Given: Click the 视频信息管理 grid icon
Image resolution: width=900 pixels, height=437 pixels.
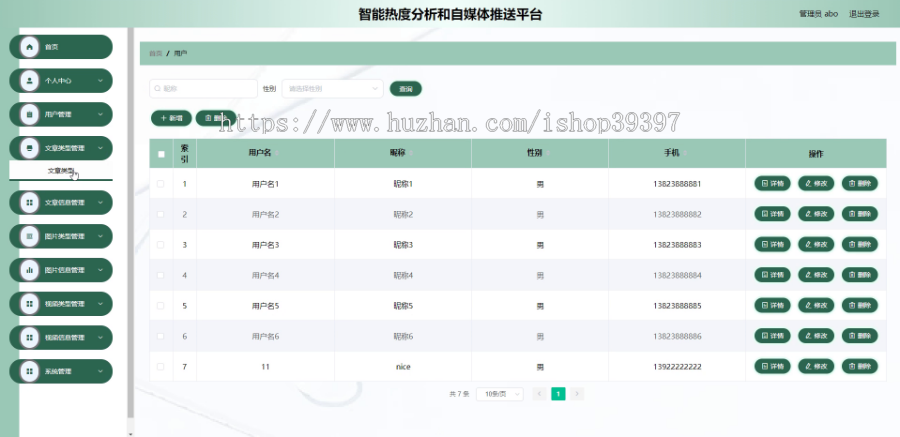Looking at the screenshot, I should tap(29, 338).
